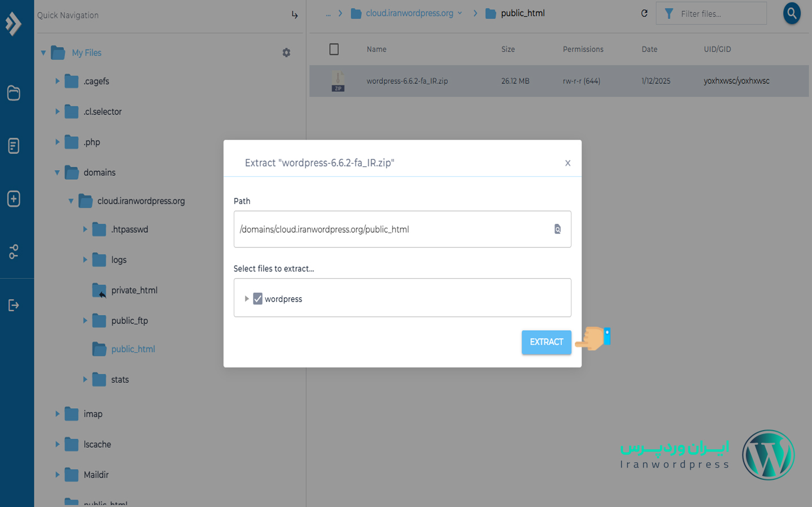This screenshot has width=812, height=507.
Task: Click the yoxhxwsc/yoxhxwsc owner cell
Action: point(736,81)
